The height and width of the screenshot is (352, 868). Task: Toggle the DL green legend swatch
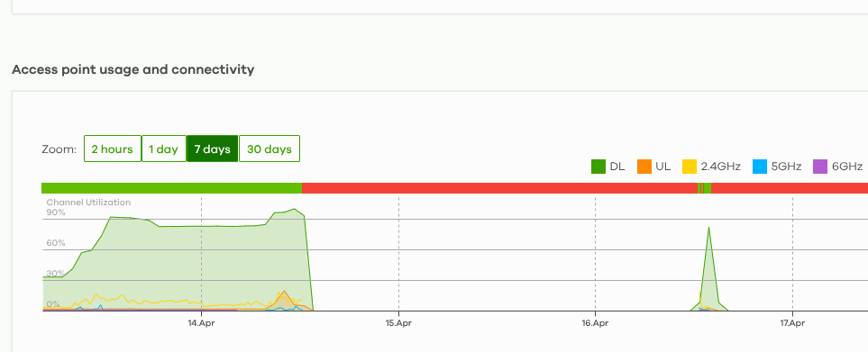tap(598, 167)
